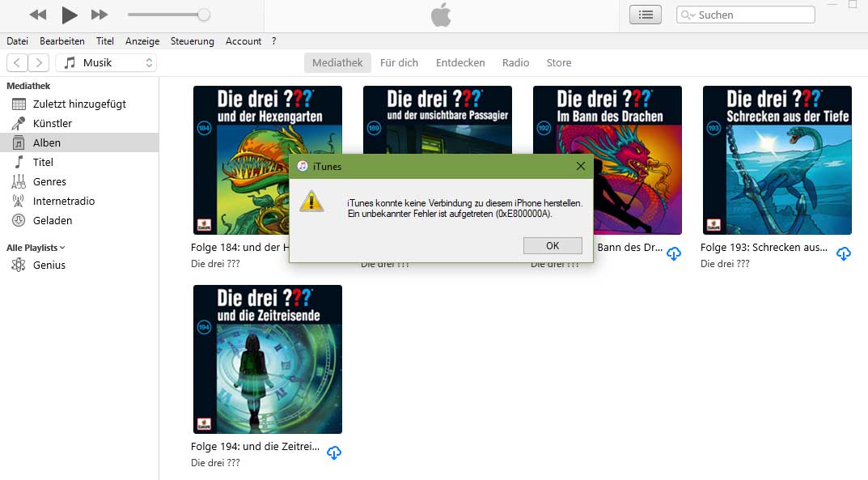The image size is (868, 480).
Task: Select Zuletzt hinzugefügt in sidebar
Action: pyautogui.click(x=79, y=104)
